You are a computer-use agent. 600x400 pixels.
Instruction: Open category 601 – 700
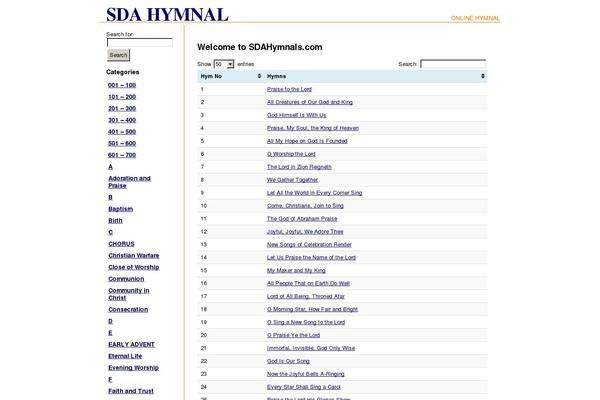click(x=122, y=155)
